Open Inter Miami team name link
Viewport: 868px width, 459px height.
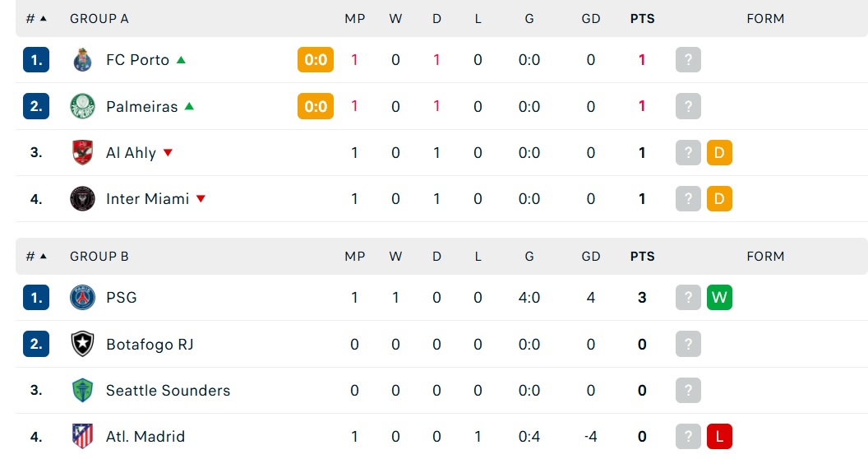(x=148, y=199)
